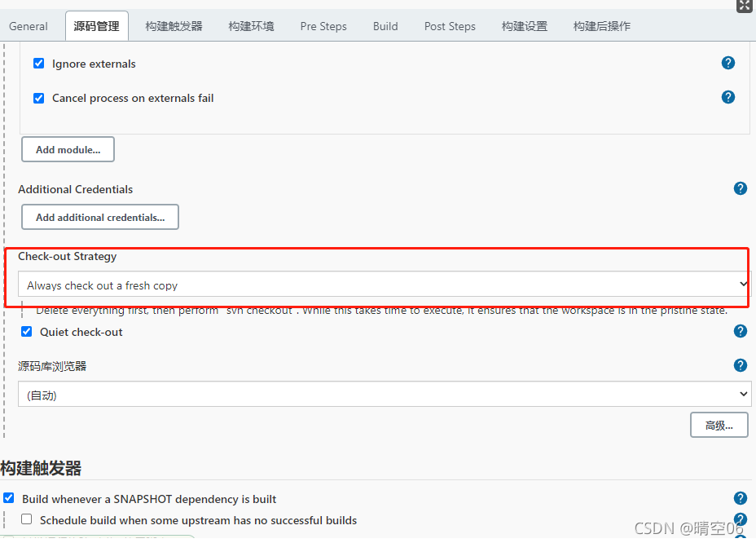Click the Additional Credentials label
Image resolution: width=756 pixels, height=543 pixels.
click(x=76, y=189)
